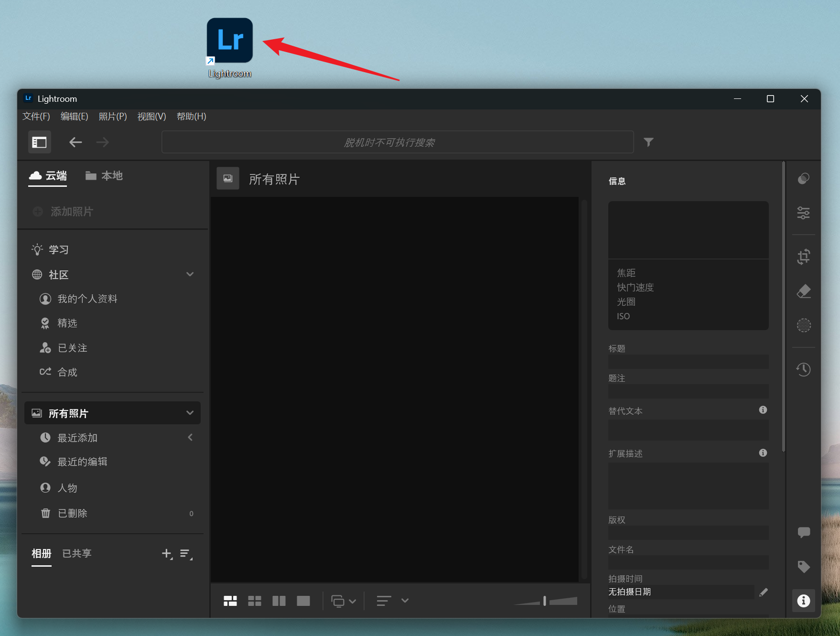This screenshot has width=840, height=636.
Task: Open the stacks dropdown in bottom toolbar
Action: pos(344,601)
